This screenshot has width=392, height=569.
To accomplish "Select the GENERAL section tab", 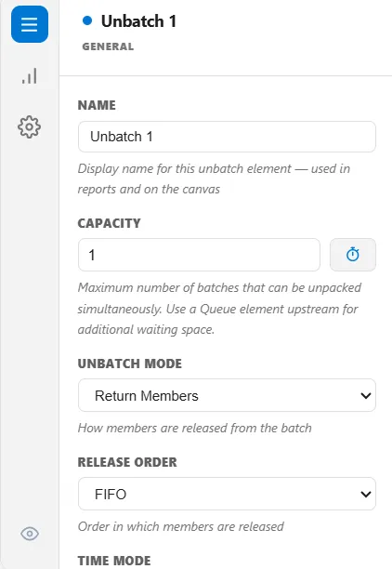I will pos(108,46).
